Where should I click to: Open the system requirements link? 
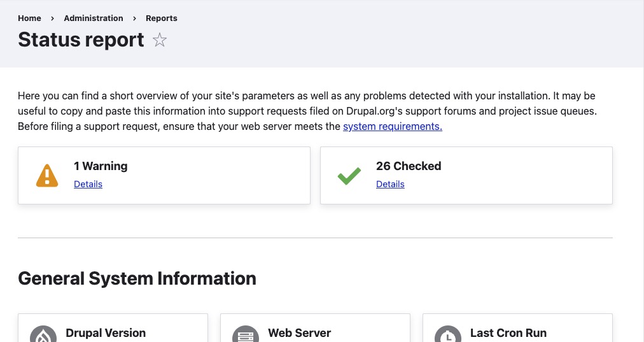tap(393, 126)
